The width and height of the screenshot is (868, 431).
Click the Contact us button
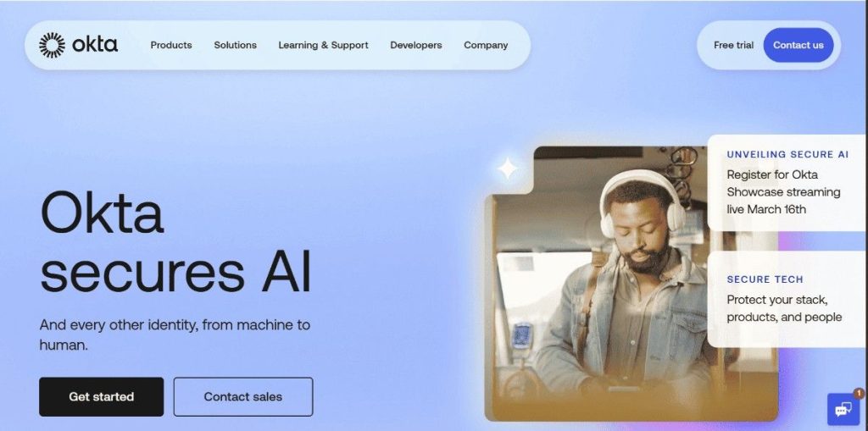[x=798, y=46]
